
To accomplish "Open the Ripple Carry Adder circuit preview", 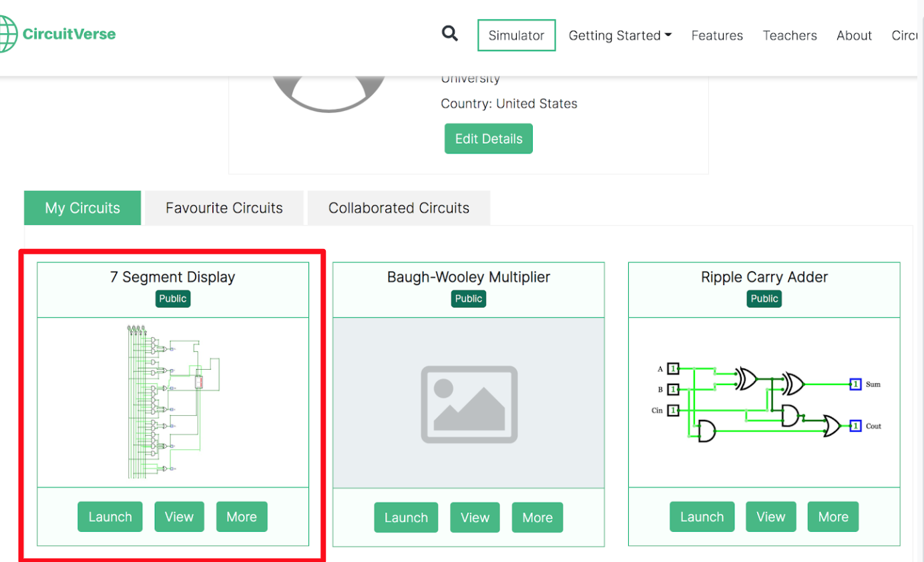I will (x=764, y=403).
